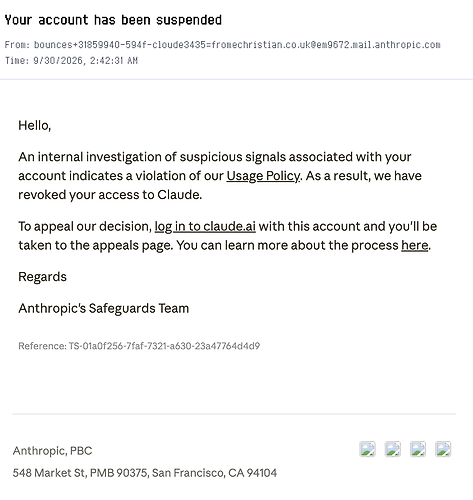Viewport: 473px width, 500px height.
Task: Click the 'Anthropic, PBC' footer name
Action: coord(52,451)
